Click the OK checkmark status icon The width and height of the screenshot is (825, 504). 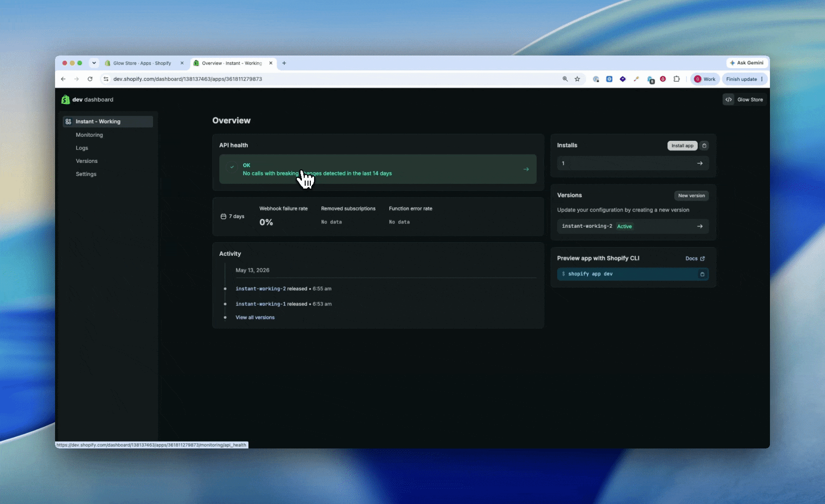[232, 167]
